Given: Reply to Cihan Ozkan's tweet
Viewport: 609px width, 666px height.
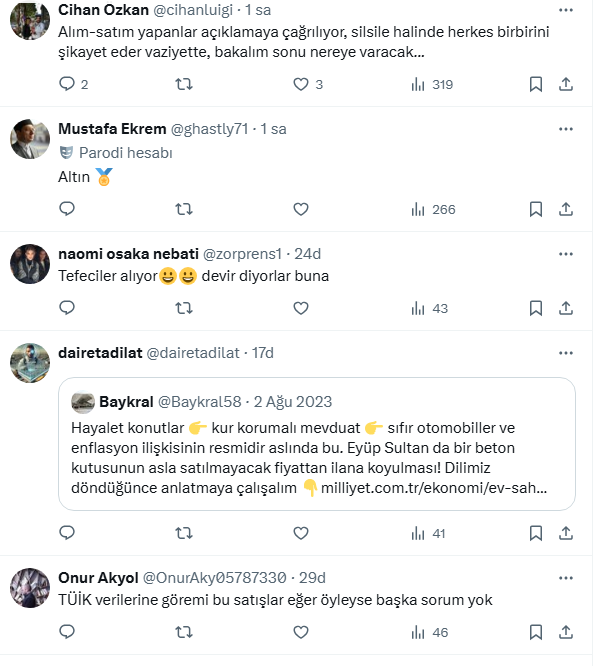Looking at the screenshot, I should 68,85.
